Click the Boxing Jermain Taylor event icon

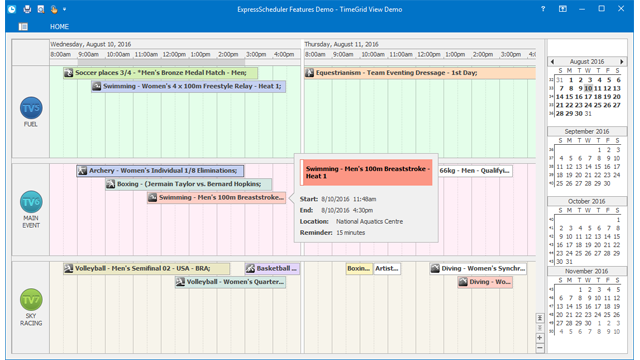[x=111, y=184]
